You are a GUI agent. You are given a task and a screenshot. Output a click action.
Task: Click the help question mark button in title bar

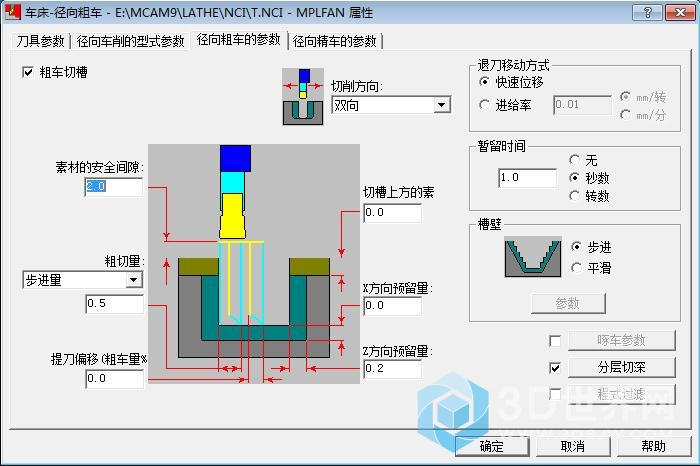pyautogui.click(x=647, y=12)
